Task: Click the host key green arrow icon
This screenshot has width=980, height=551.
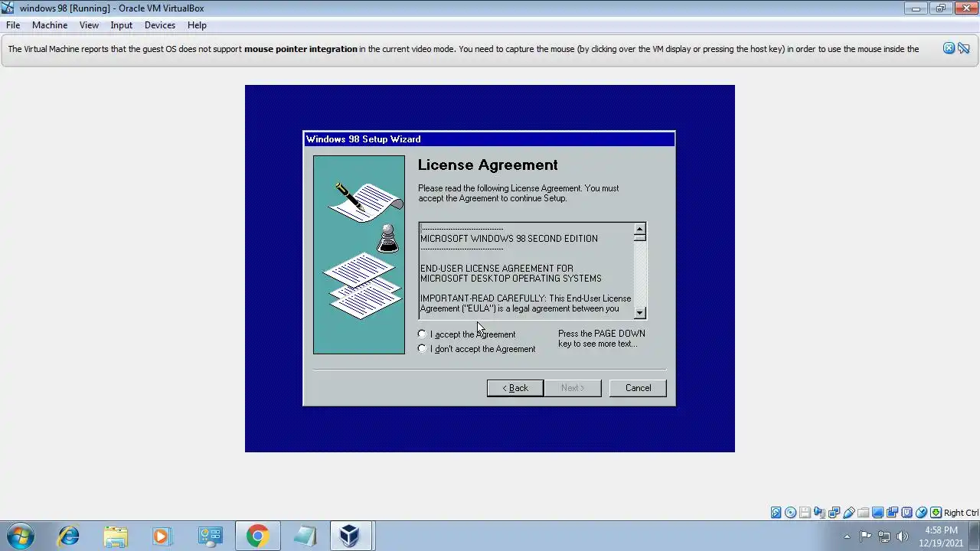Action: (x=936, y=513)
